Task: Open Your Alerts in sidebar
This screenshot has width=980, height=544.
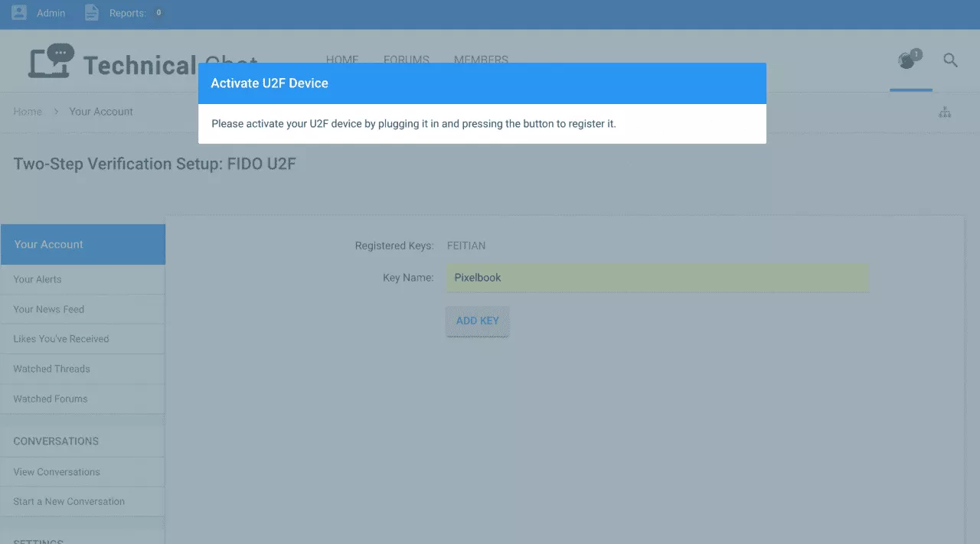Action: (x=38, y=279)
